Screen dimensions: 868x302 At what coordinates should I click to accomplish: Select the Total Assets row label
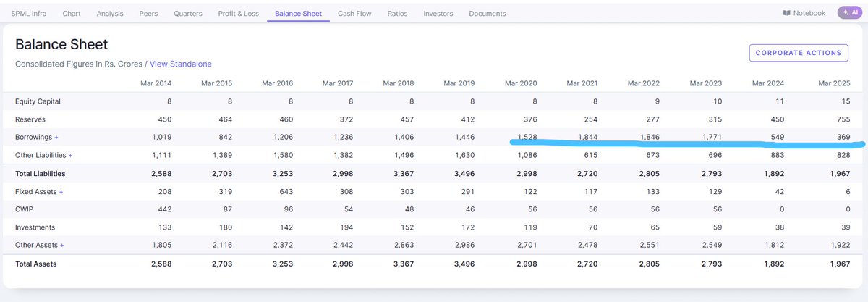[x=35, y=264]
